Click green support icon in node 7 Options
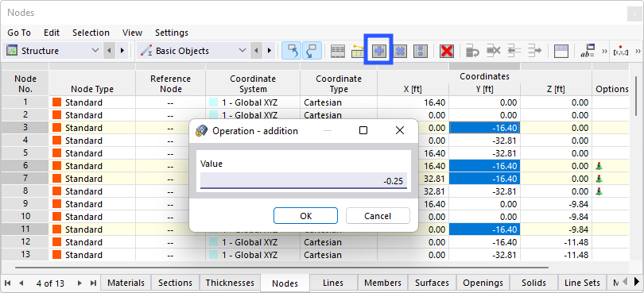644x293 pixels. pyautogui.click(x=600, y=179)
